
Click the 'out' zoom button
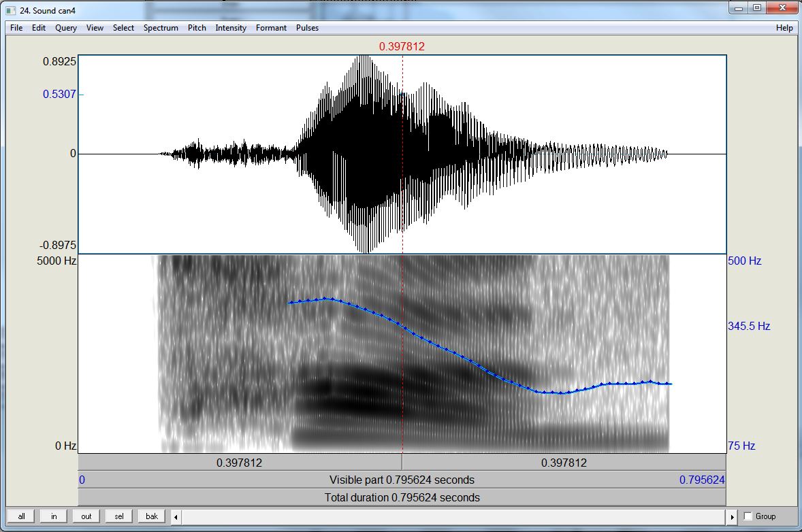pyautogui.click(x=86, y=516)
